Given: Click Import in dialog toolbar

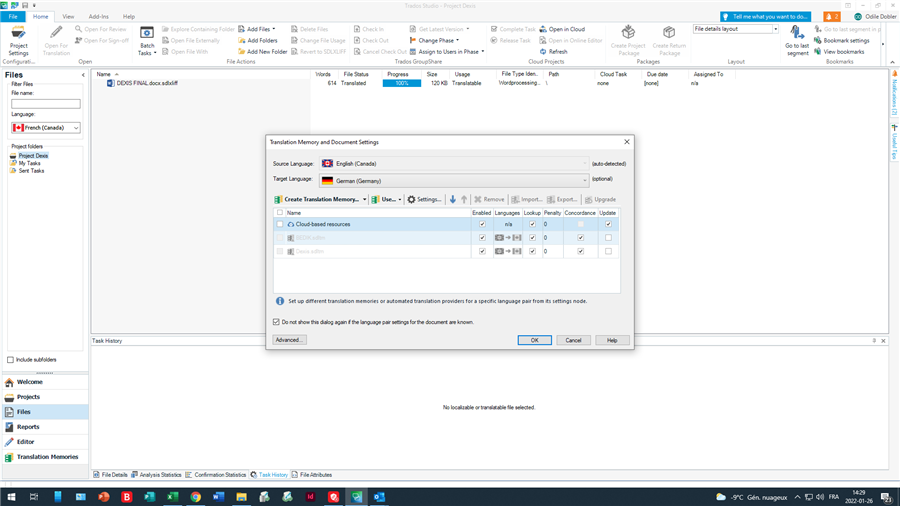Looking at the screenshot, I should pos(526,199).
